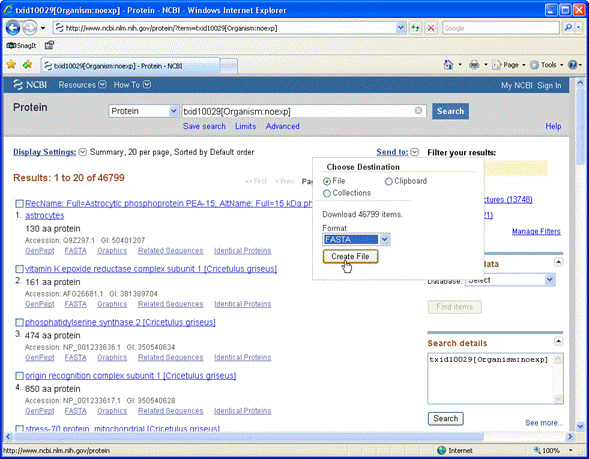Click the Help link under the search bar
The image size is (589, 459).
tap(553, 127)
